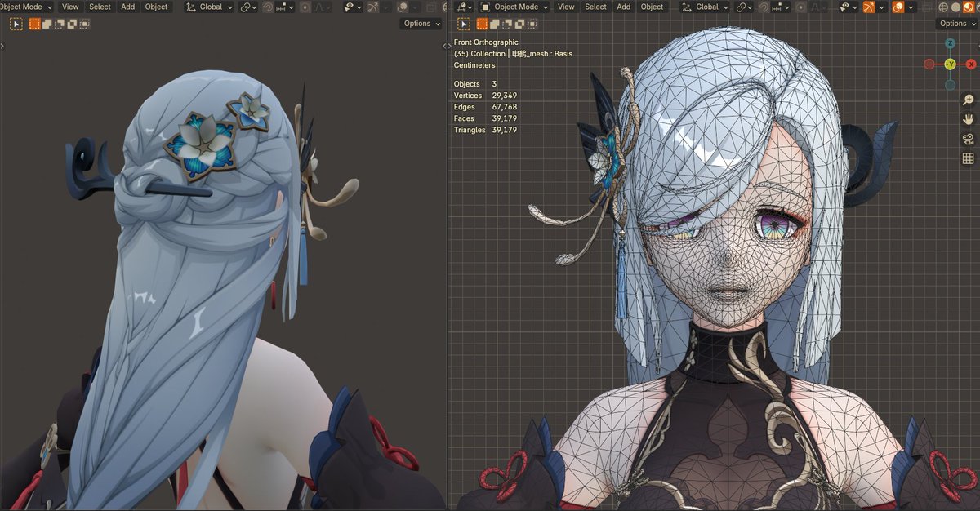Open pivot point dropdown in right viewport
The width and height of the screenshot is (980, 511).
(745, 7)
